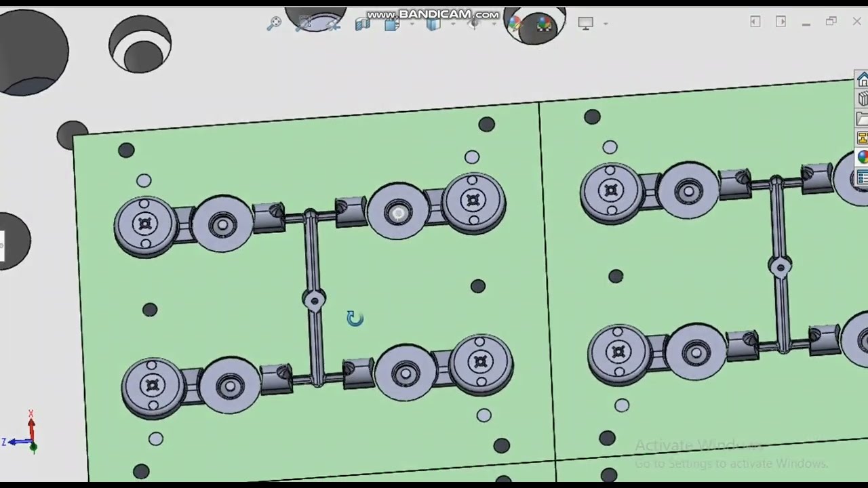Open View Settings monitor icon
This screenshot has height=488, width=868.
coord(585,23)
